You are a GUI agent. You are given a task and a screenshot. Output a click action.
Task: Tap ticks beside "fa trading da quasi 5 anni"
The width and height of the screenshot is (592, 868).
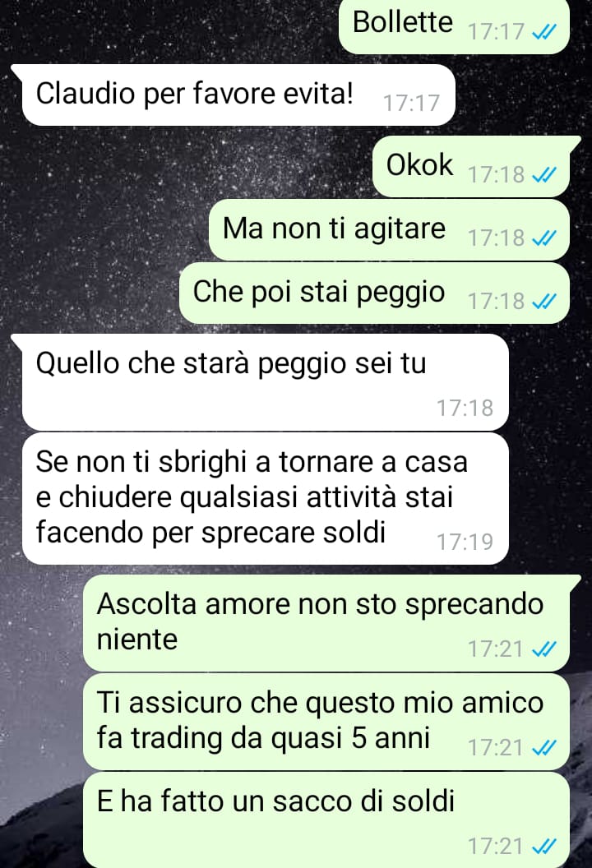[x=543, y=748]
